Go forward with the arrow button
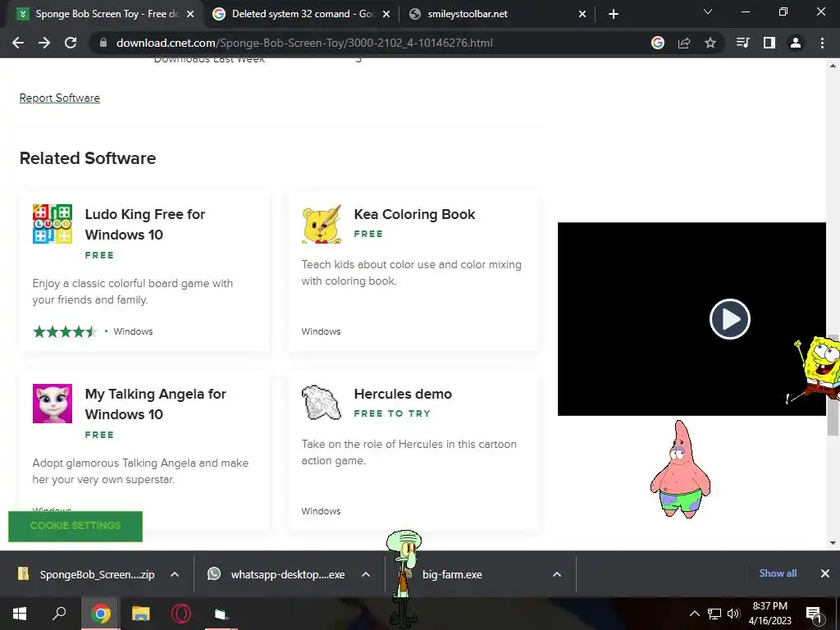 click(44, 43)
